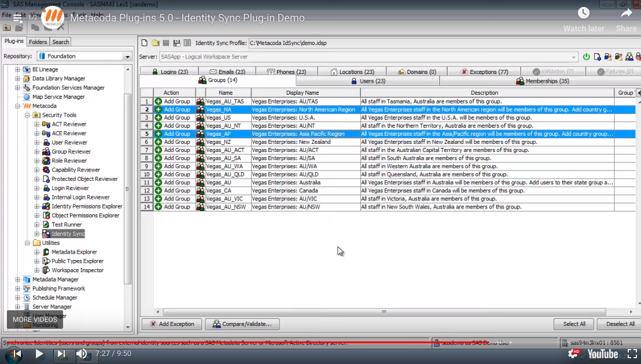Collapse the Security Tools folder
The image size is (641, 364).
(27, 115)
